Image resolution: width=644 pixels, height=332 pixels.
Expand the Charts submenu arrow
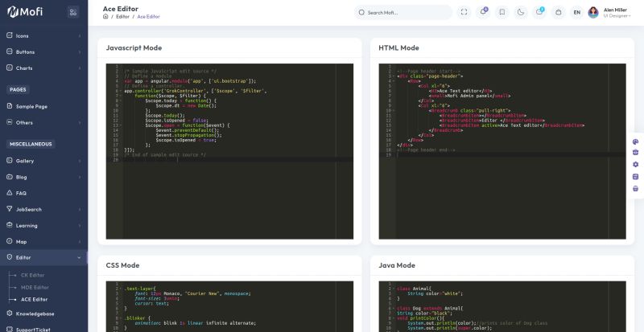(79, 68)
